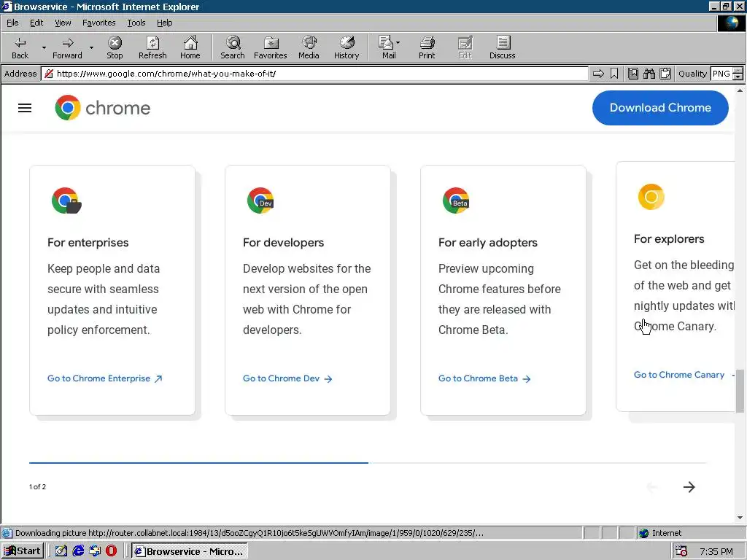Open the Windows Start button
This screenshot has width=747, height=560.
click(23, 551)
